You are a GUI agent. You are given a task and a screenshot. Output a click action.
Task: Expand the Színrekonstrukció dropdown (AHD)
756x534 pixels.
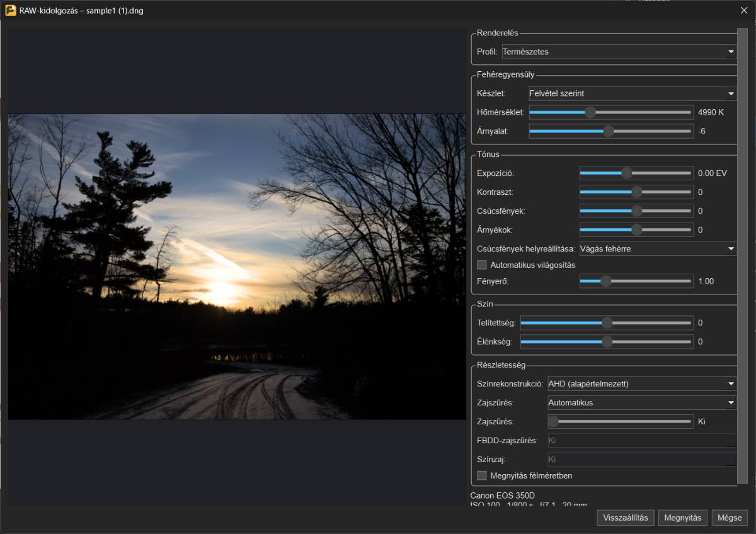(642, 383)
